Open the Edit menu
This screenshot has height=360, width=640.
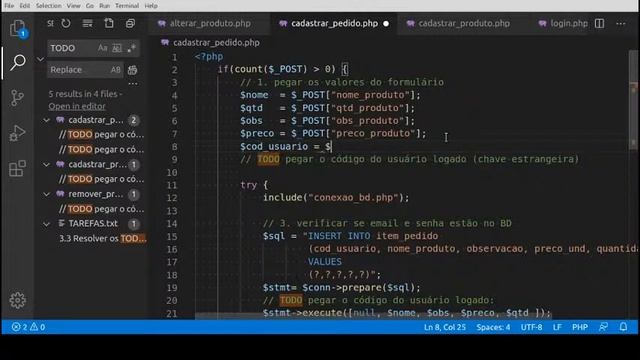(25, 6)
